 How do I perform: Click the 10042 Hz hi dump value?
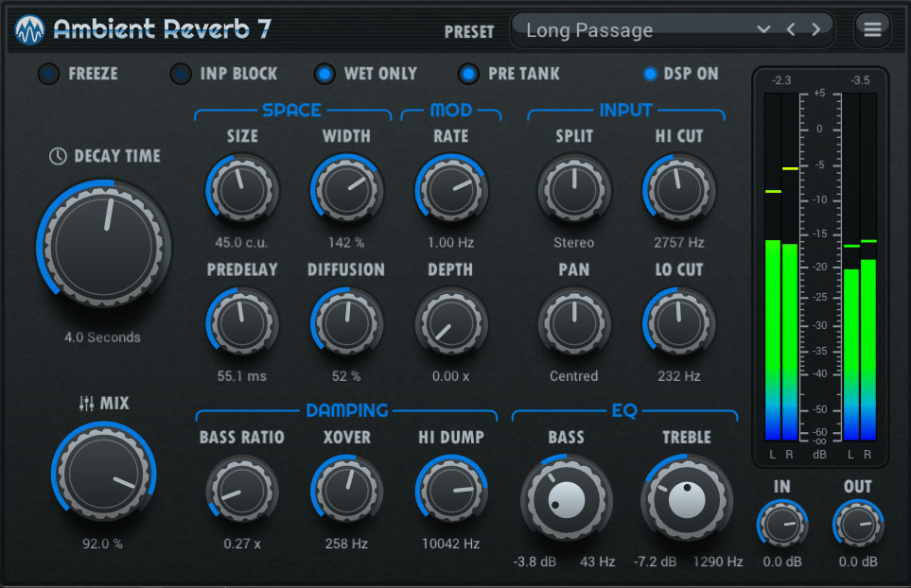[x=451, y=544]
